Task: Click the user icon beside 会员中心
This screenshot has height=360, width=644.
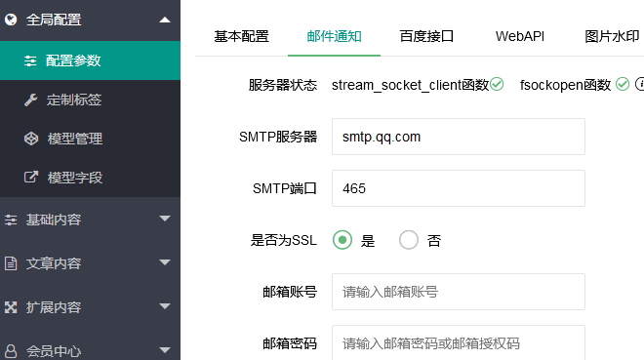Action: tap(11, 351)
